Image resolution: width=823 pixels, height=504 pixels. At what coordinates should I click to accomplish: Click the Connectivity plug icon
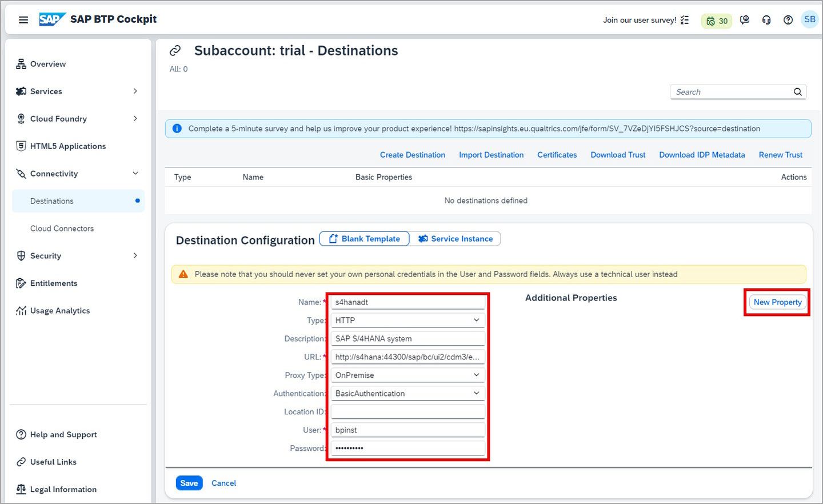point(21,174)
